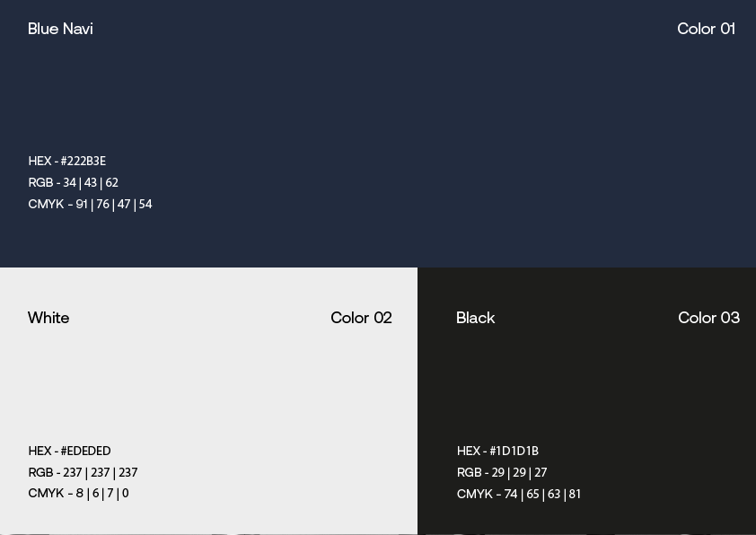Click the Color 01 label

point(706,29)
